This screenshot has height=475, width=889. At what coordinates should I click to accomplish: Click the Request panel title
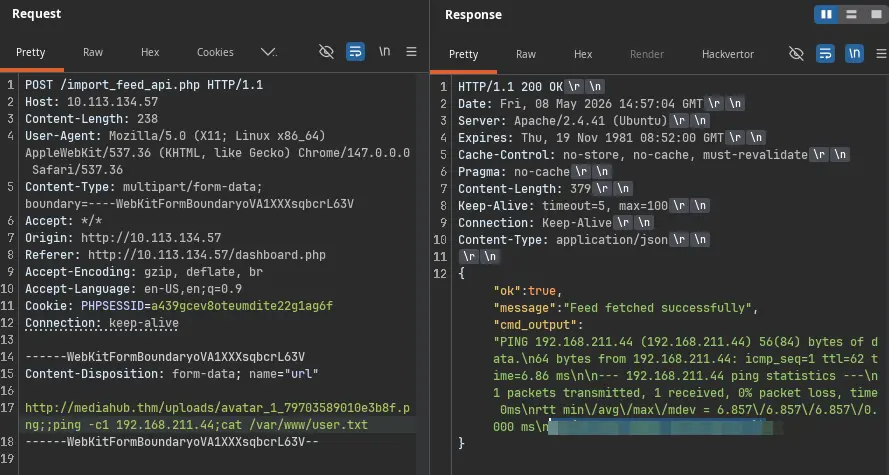click(37, 14)
